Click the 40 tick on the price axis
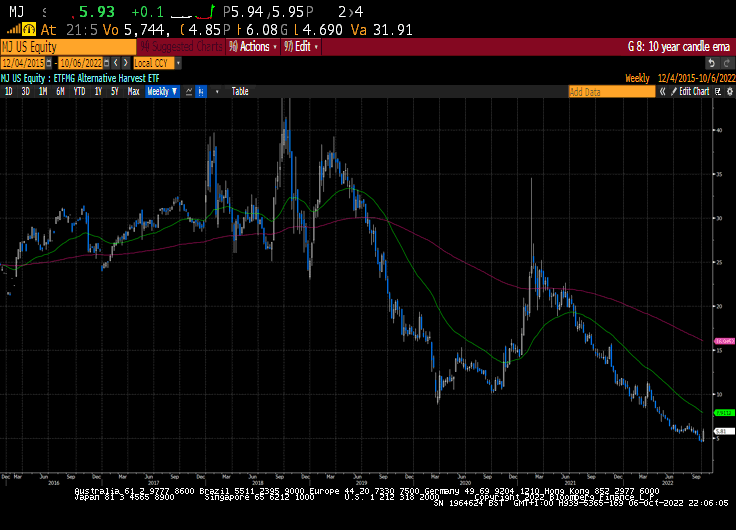 719,130
